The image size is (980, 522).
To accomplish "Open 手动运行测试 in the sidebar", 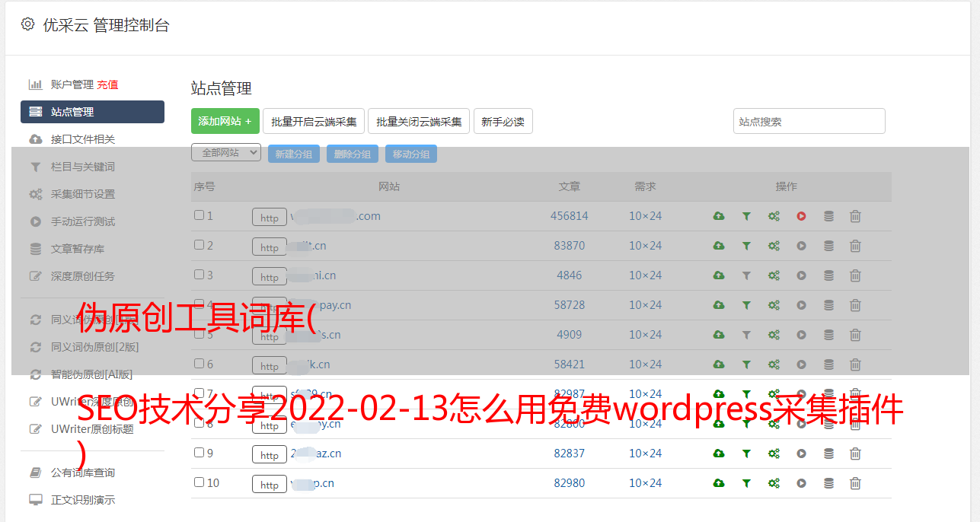I will point(83,221).
